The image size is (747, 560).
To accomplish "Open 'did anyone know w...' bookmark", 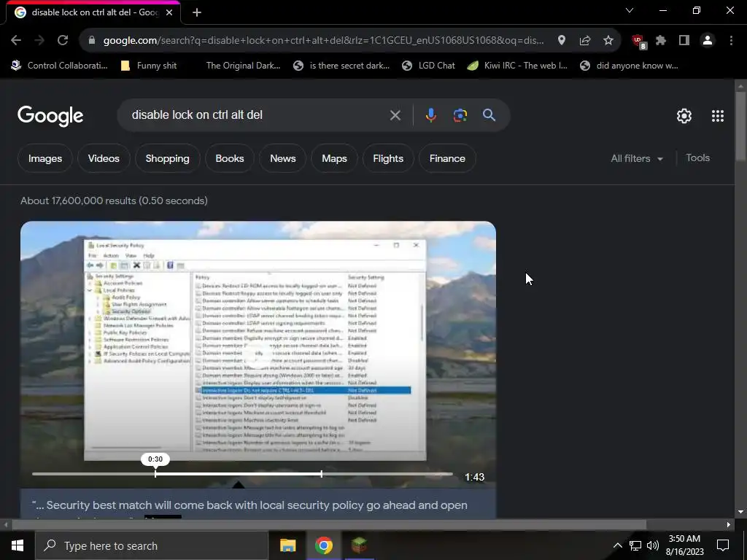I will (x=629, y=66).
